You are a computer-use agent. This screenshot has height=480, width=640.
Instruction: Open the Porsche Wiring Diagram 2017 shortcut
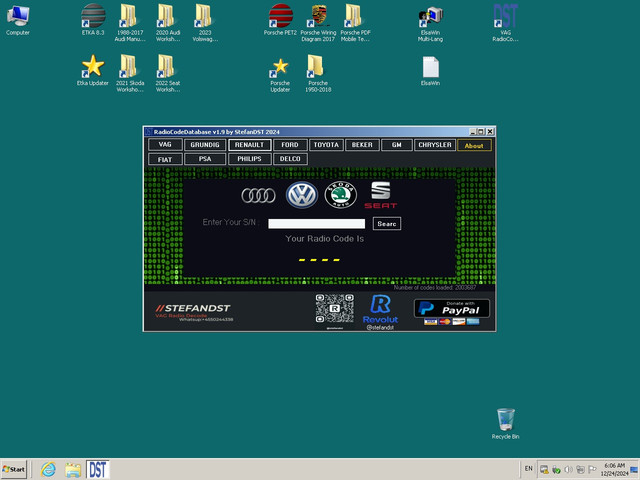tap(318, 22)
